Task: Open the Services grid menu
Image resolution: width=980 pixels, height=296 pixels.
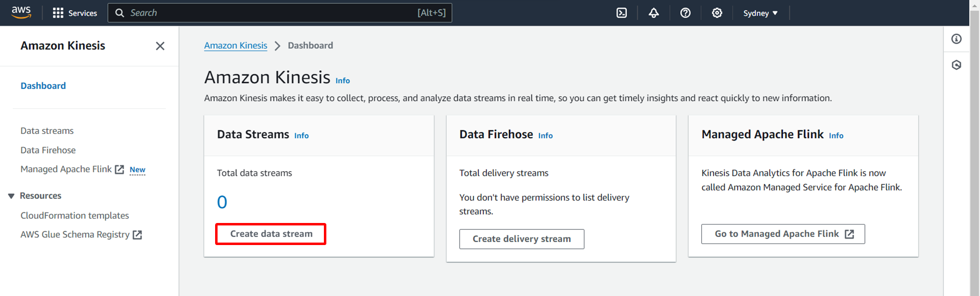Action: pyautogui.click(x=75, y=13)
